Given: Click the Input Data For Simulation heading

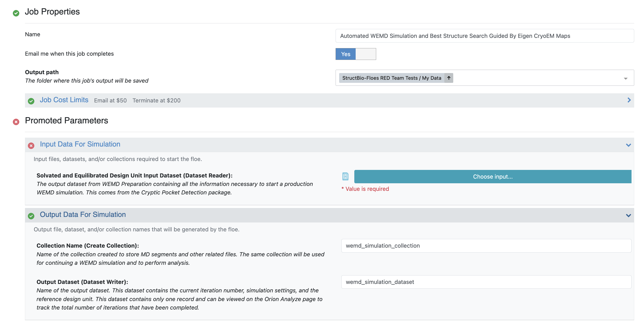Looking at the screenshot, I should click(80, 144).
